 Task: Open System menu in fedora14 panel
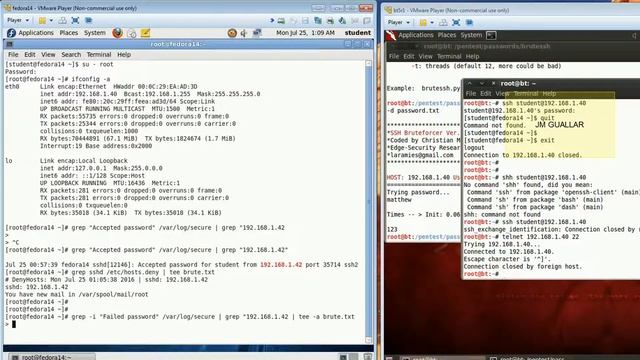point(95,33)
